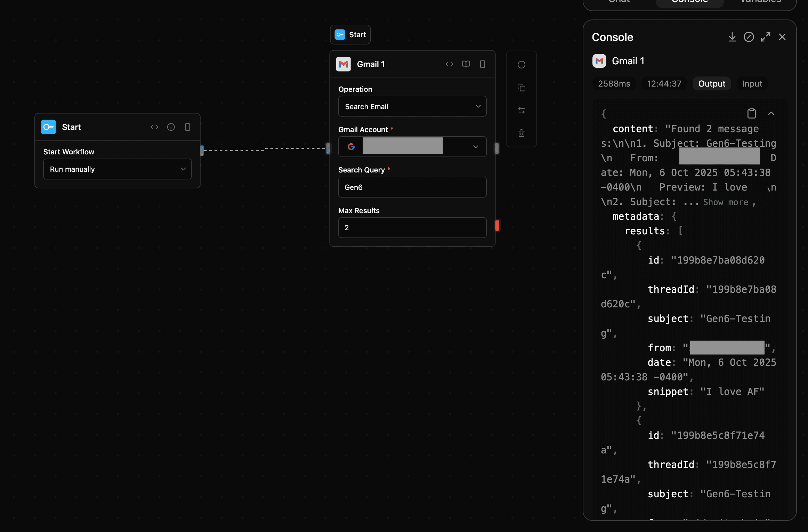The height and width of the screenshot is (532, 808).
Task: Select the Output tab in the console
Action: (x=711, y=84)
